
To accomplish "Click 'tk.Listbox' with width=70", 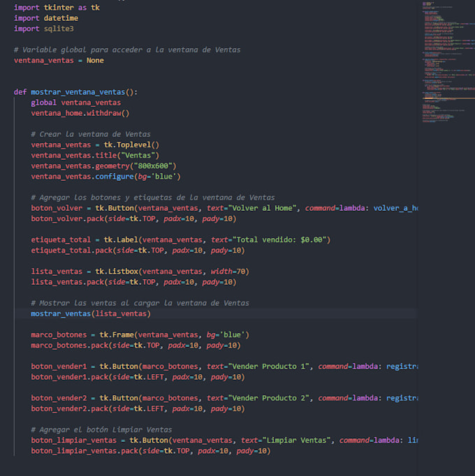I will coord(173,272).
